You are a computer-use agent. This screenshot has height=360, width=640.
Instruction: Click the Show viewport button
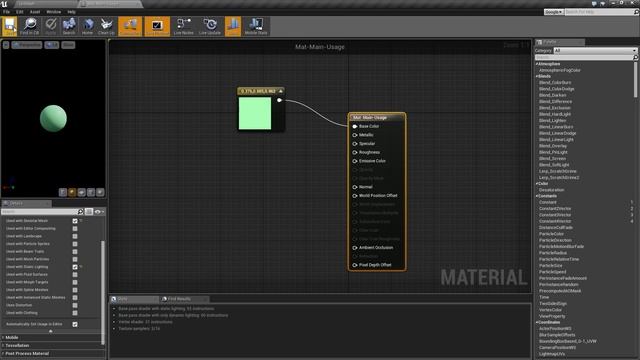tap(68, 45)
